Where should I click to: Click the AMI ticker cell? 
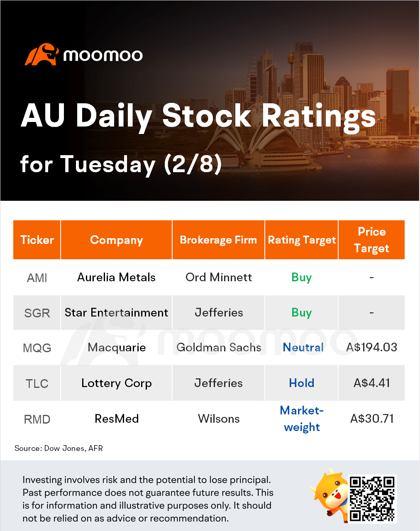point(37,278)
